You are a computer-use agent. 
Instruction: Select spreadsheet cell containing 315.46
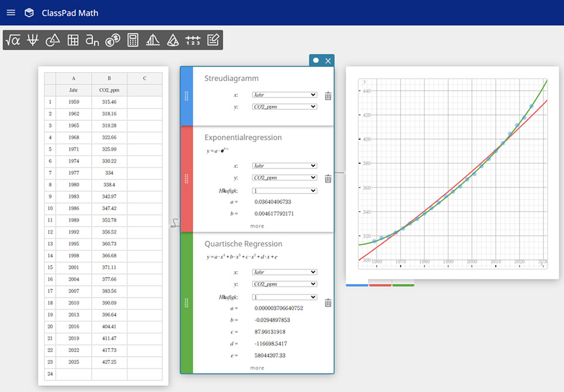click(x=109, y=102)
